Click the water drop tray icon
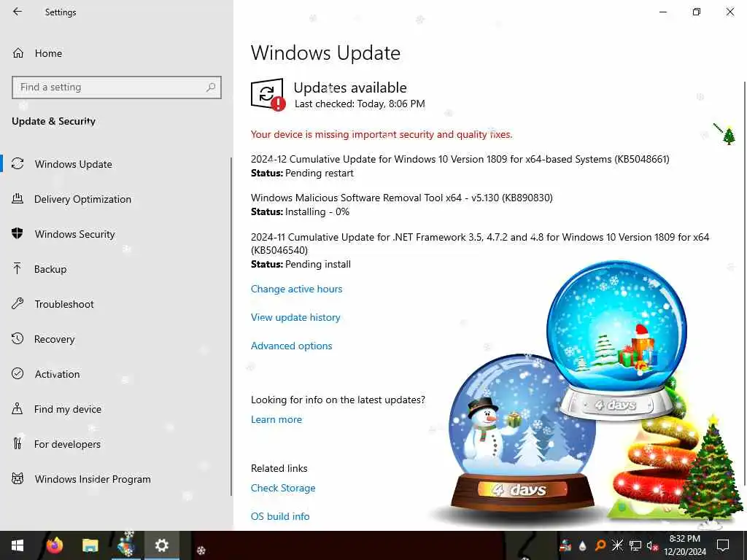The height and width of the screenshot is (560, 747). point(583,545)
